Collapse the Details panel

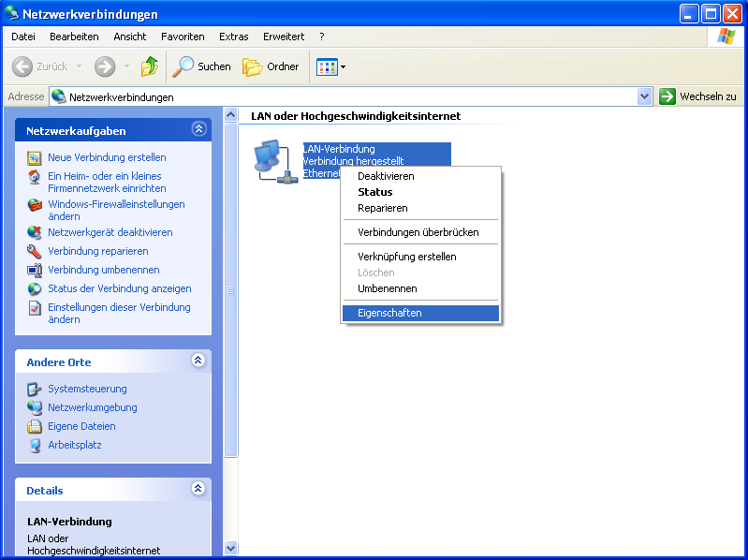198,489
